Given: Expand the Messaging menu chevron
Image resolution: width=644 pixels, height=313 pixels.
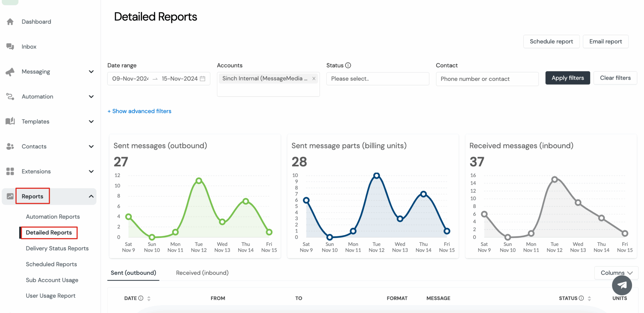Looking at the screenshot, I should (91, 72).
